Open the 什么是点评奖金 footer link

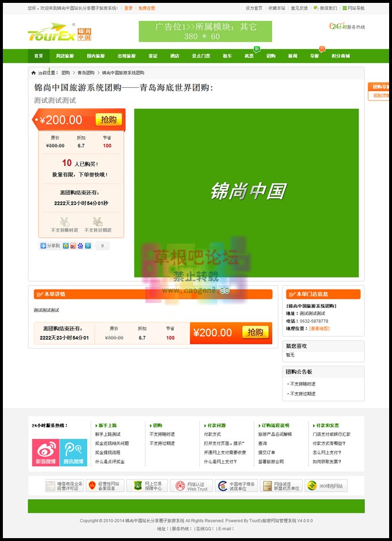pos(110,461)
